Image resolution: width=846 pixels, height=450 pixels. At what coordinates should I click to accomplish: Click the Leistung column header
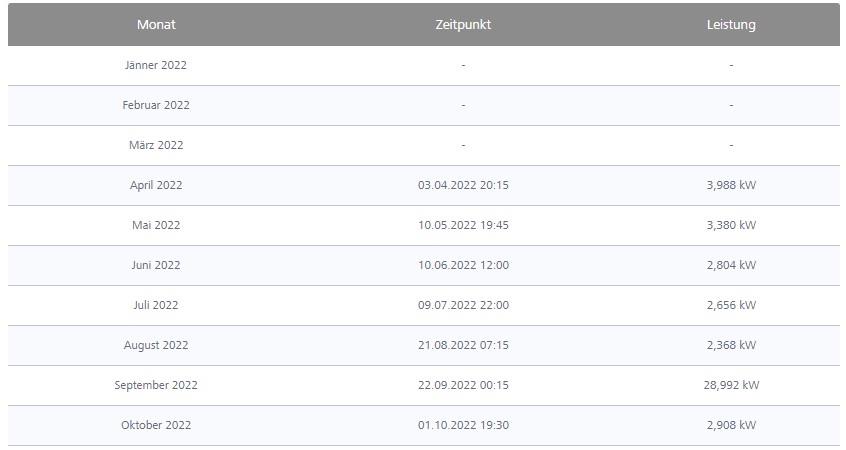click(x=731, y=25)
